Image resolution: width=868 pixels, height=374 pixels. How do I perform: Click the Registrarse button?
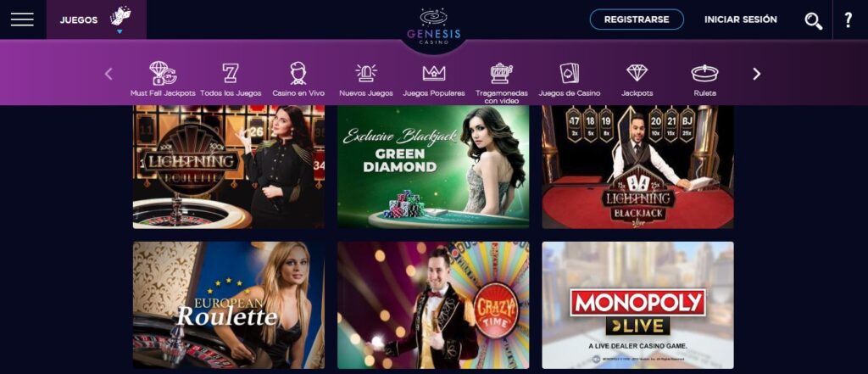click(x=637, y=20)
